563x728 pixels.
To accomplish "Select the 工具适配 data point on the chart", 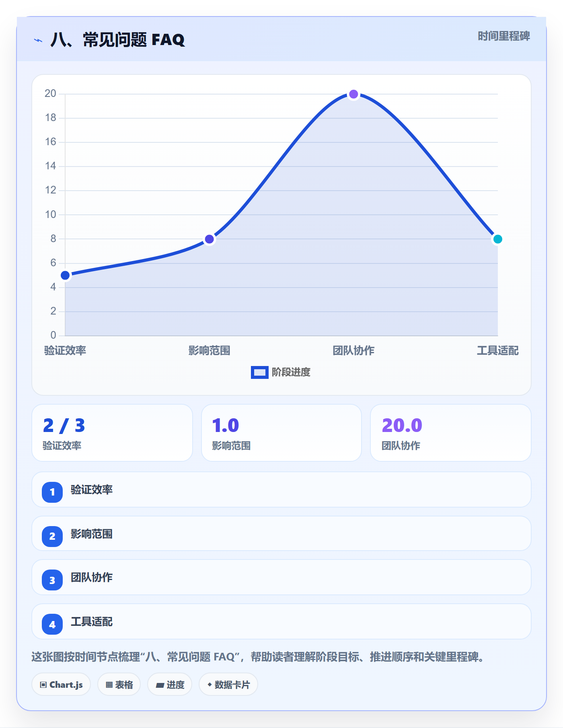I will (x=498, y=239).
